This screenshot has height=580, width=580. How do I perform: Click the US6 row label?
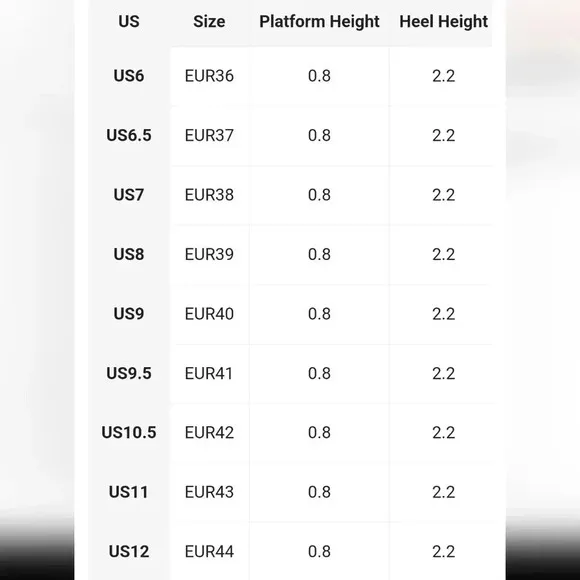(x=129, y=76)
